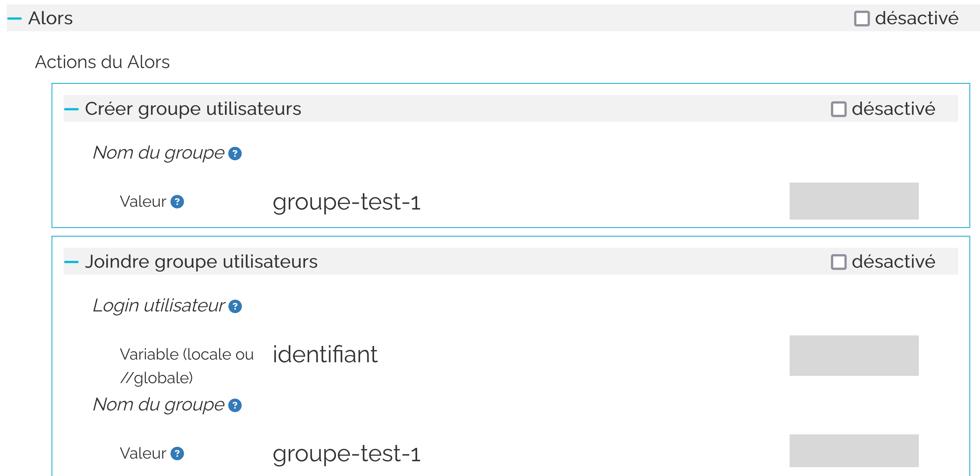Click the Actions du Alors heading
Image resolution: width=980 pixels, height=476 pixels.
pyautogui.click(x=102, y=62)
